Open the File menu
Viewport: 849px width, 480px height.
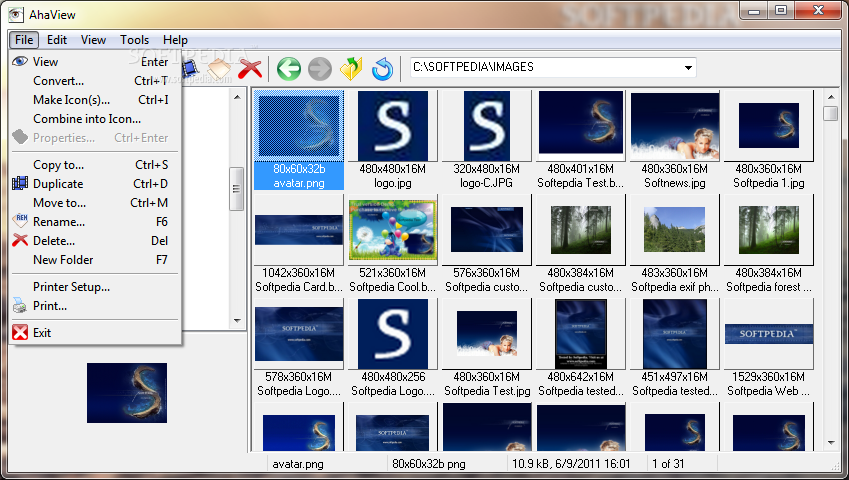coord(24,40)
